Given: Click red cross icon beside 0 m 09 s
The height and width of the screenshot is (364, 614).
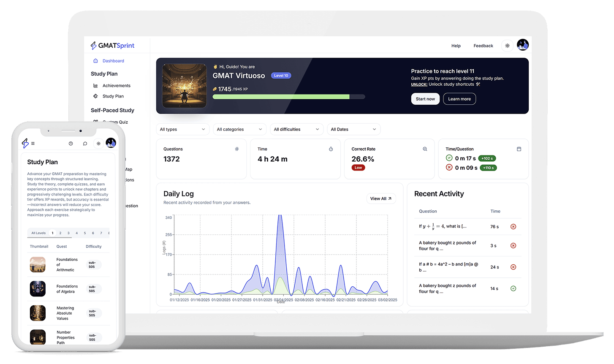Looking at the screenshot, I should coord(449,167).
